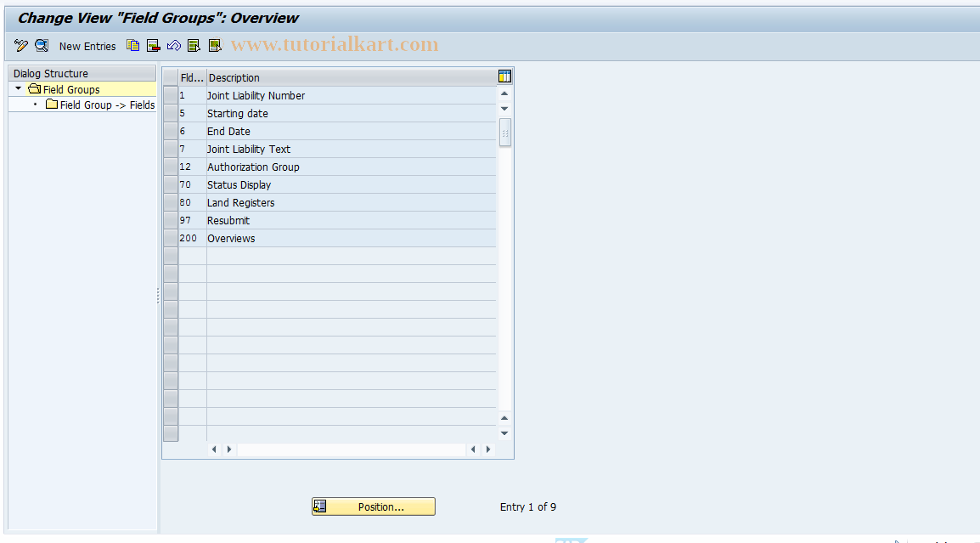980x543 pixels.
Task: Select row for Land Registers
Action: (170, 203)
